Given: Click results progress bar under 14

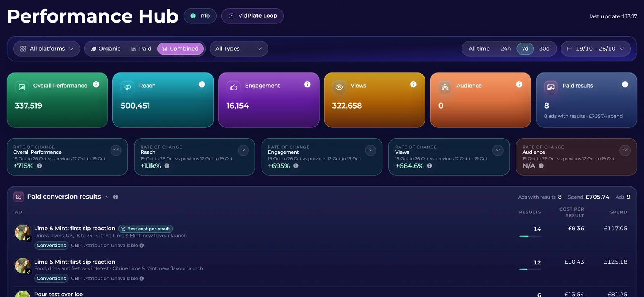Looking at the screenshot, I should [x=530, y=236].
